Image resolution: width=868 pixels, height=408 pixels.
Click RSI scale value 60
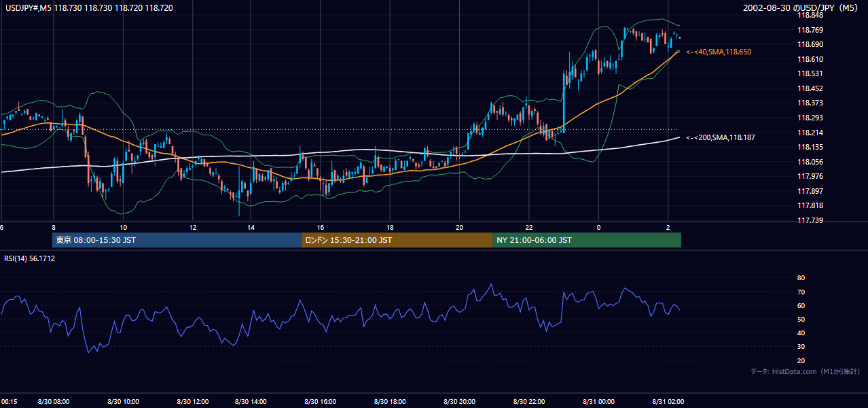click(801, 305)
